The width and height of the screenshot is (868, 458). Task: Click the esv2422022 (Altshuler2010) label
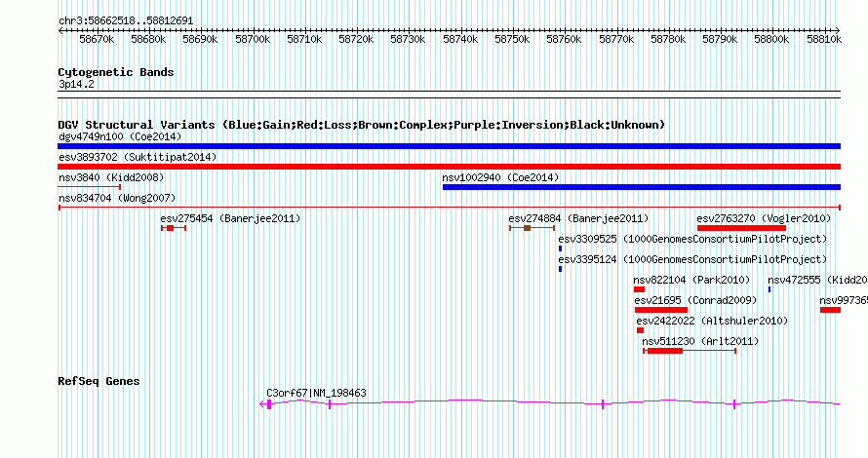[x=712, y=321]
